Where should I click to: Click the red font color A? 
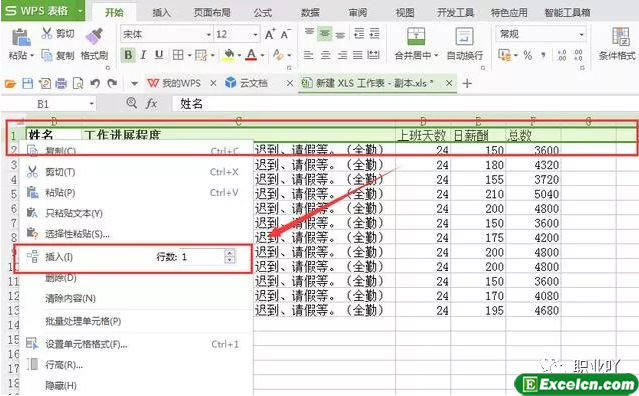tap(251, 55)
